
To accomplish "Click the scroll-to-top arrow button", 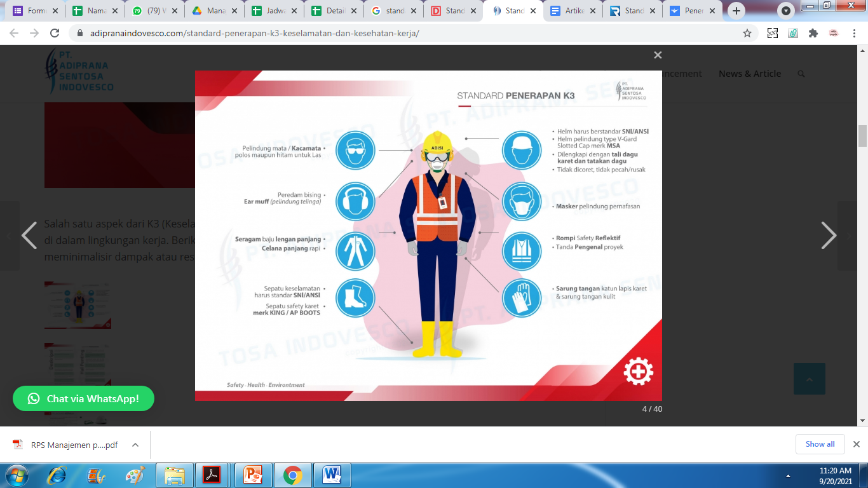I will tap(810, 379).
